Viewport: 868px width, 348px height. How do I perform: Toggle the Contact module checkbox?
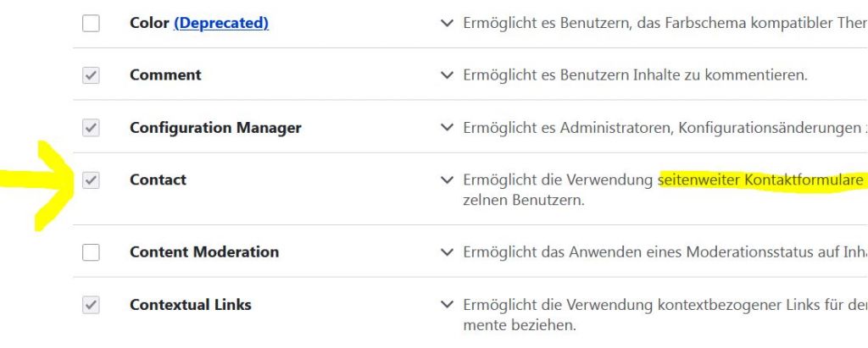click(x=91, y=180)
